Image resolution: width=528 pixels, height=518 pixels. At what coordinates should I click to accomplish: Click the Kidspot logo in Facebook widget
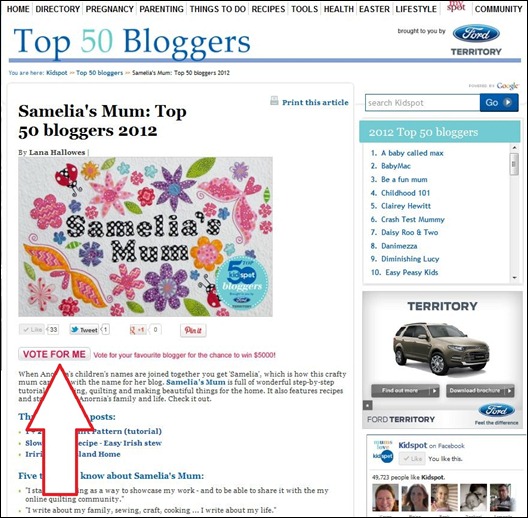[383, 451]
